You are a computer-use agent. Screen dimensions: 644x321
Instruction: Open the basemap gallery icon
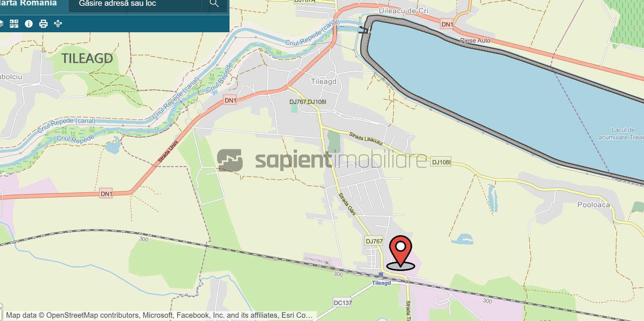tap(14, 24)
